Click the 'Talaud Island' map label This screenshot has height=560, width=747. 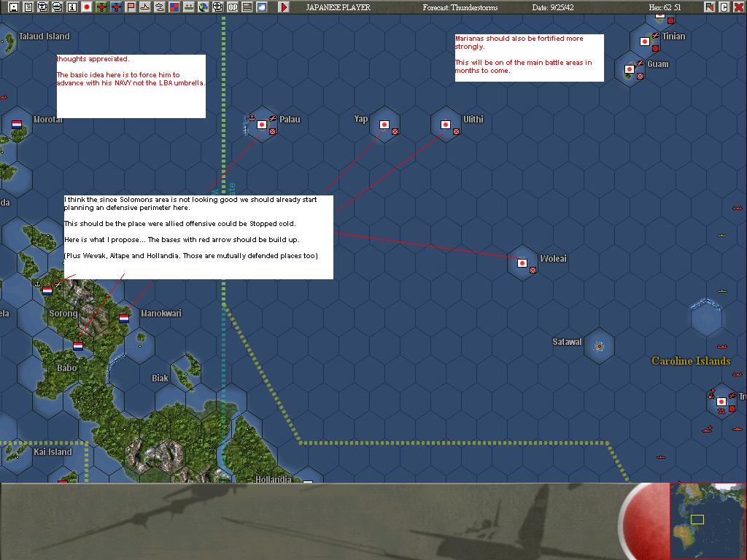click(x=44, y=36)
